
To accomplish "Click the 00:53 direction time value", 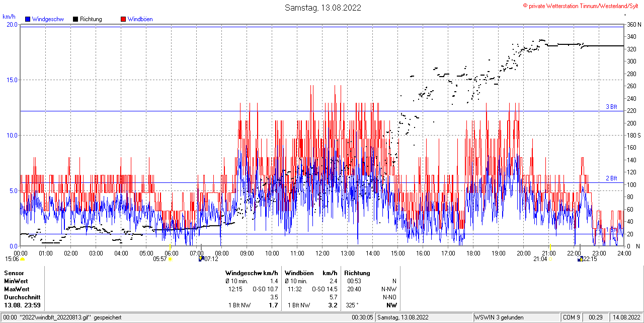I will (x=354, y=281).
